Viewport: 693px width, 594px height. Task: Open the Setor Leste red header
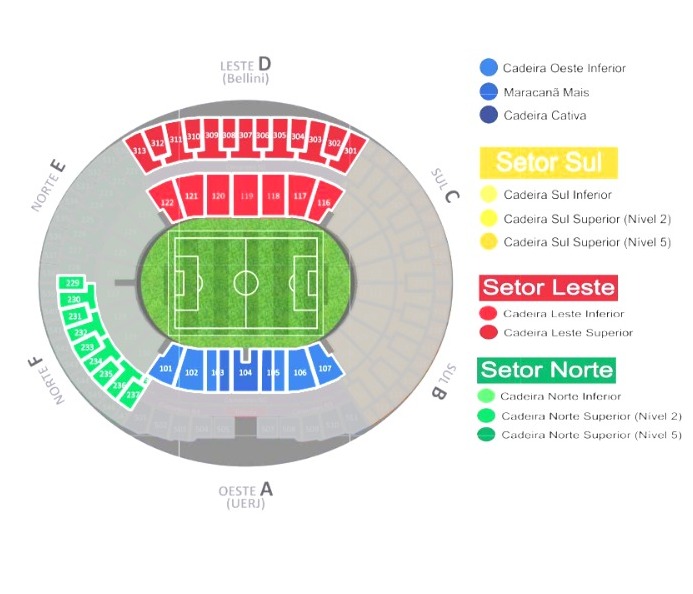click(x=548, y=288)
